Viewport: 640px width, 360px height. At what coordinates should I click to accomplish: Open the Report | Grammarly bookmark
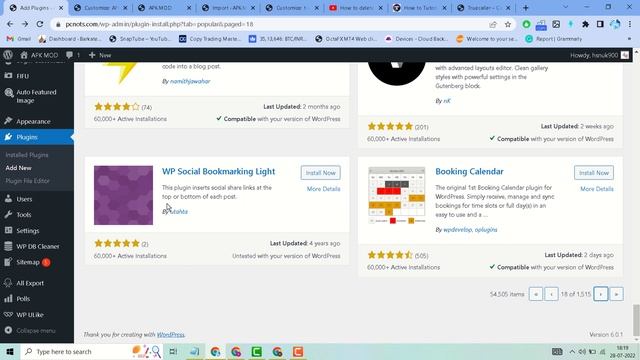553,39
